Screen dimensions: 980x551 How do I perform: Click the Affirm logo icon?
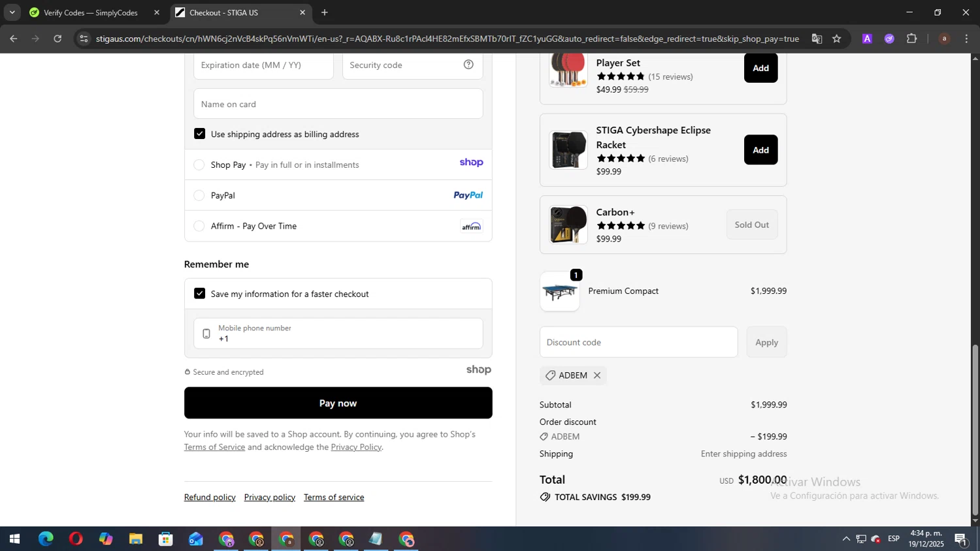[x=471, y=226]
